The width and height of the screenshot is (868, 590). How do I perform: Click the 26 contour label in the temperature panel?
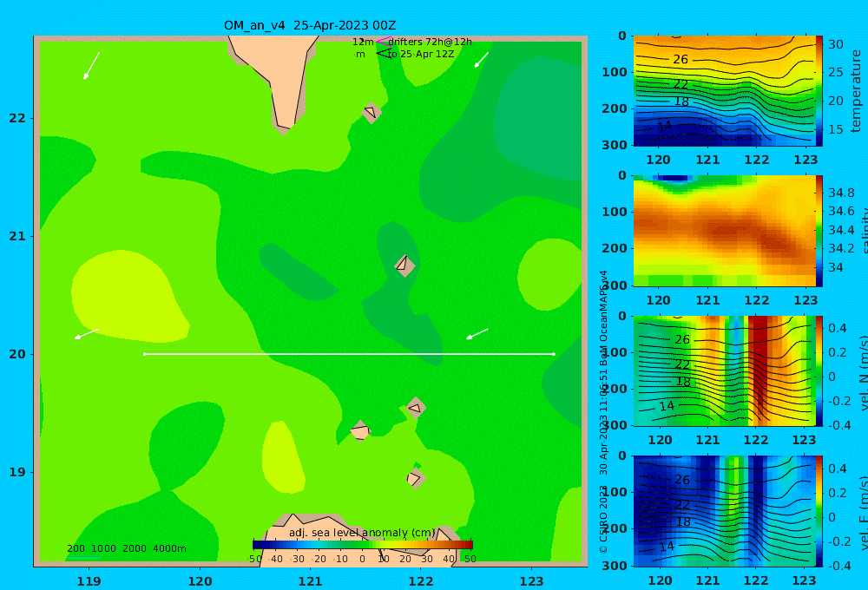click(681, 59)
